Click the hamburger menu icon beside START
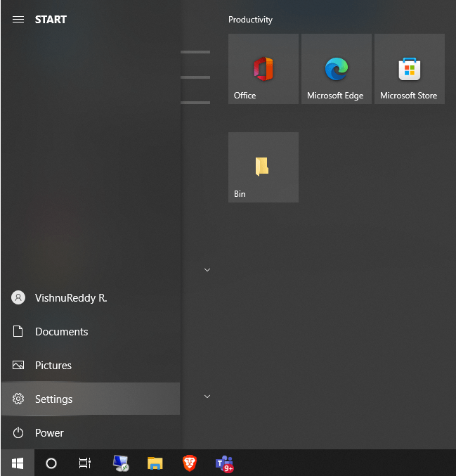Screen dimensions: 456x476 (18, 20)
